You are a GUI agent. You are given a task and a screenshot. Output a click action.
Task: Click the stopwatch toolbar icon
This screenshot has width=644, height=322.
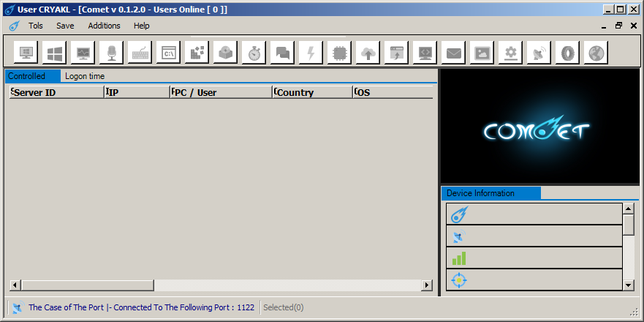[x=254, y=53]
